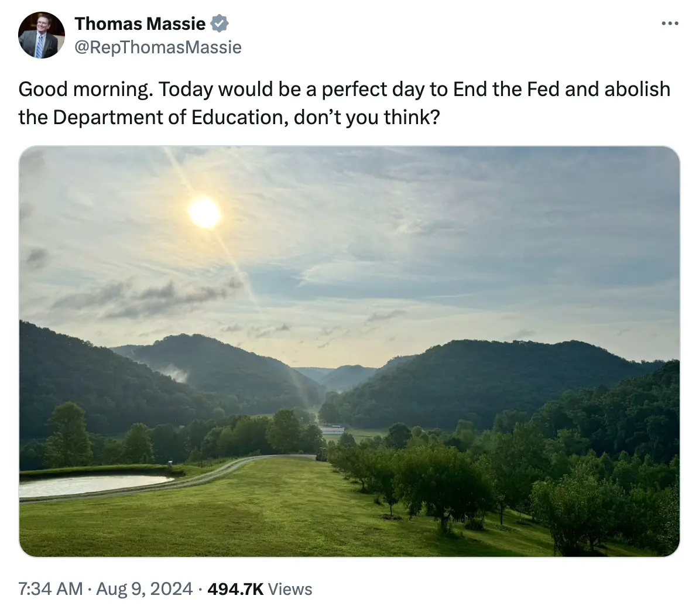699x616 pixels.
Task: Open Thomas Massie's profile avatar
Action: coord(41,35)
